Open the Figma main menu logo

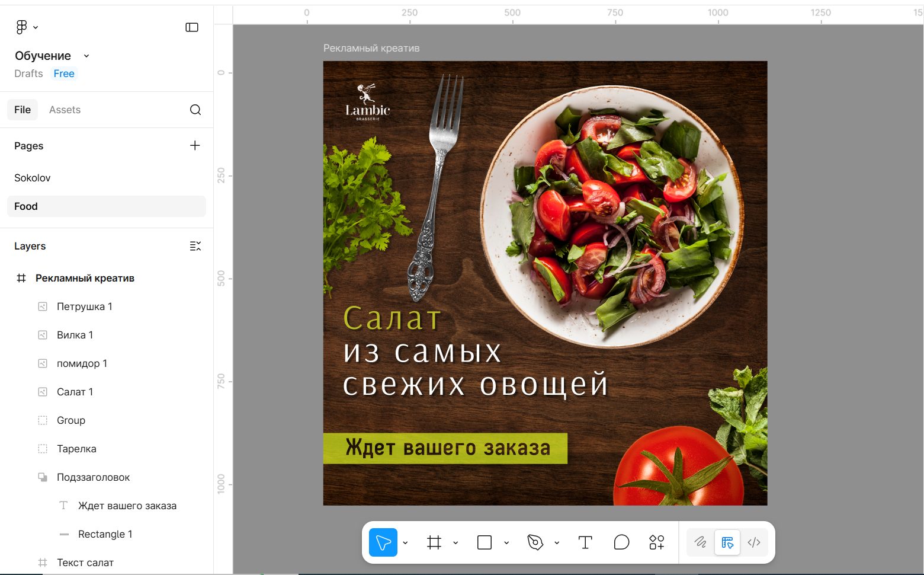22,27
